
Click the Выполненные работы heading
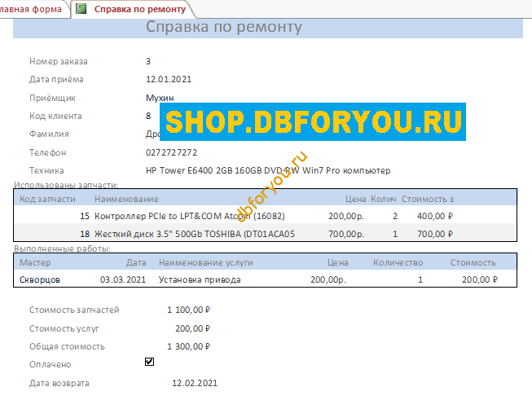point(62,248)
